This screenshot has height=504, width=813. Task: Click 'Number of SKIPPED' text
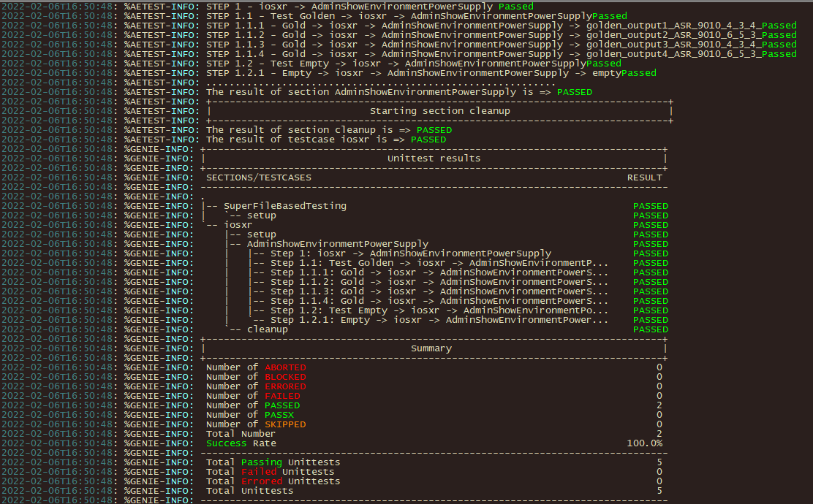pos(256,424)
